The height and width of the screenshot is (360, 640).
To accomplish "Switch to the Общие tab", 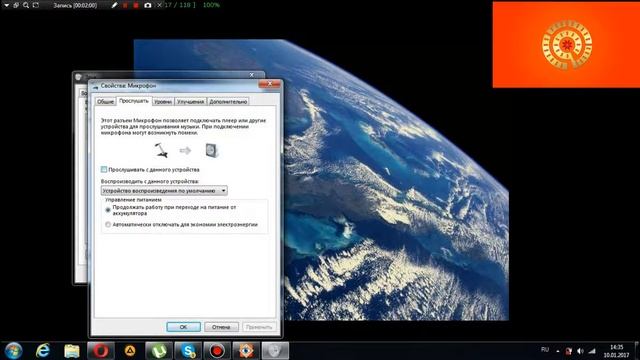I will [x=105, y=102].
